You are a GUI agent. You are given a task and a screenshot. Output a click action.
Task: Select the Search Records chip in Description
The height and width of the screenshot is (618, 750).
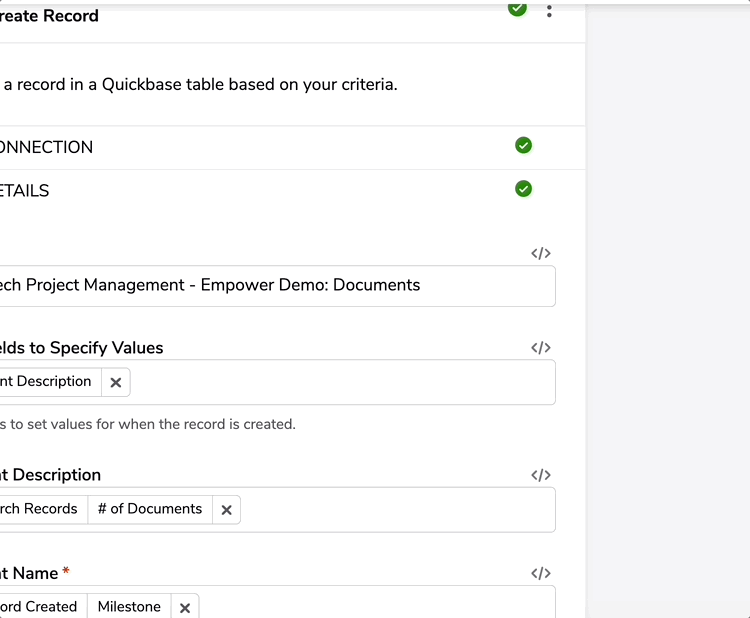[x=43, y=509]
